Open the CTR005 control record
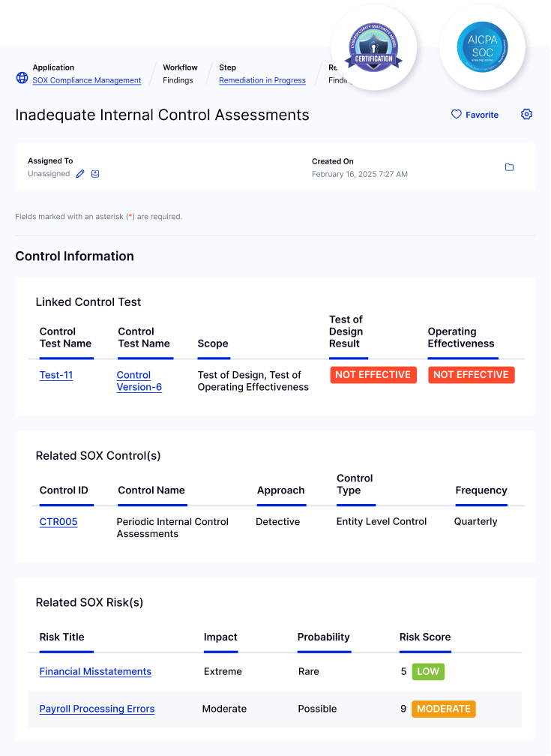551x756 pixels. click(58, 521)
